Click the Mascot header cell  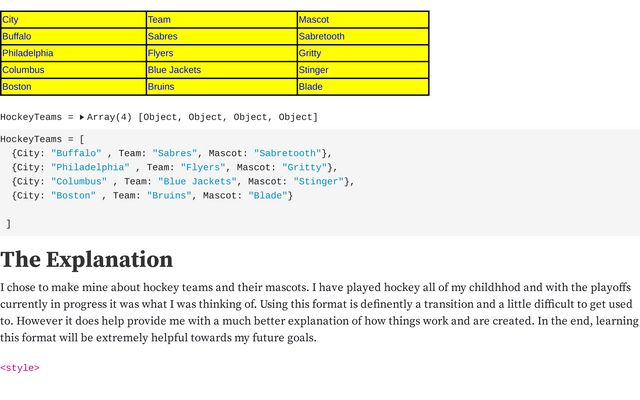coord(362,20)
